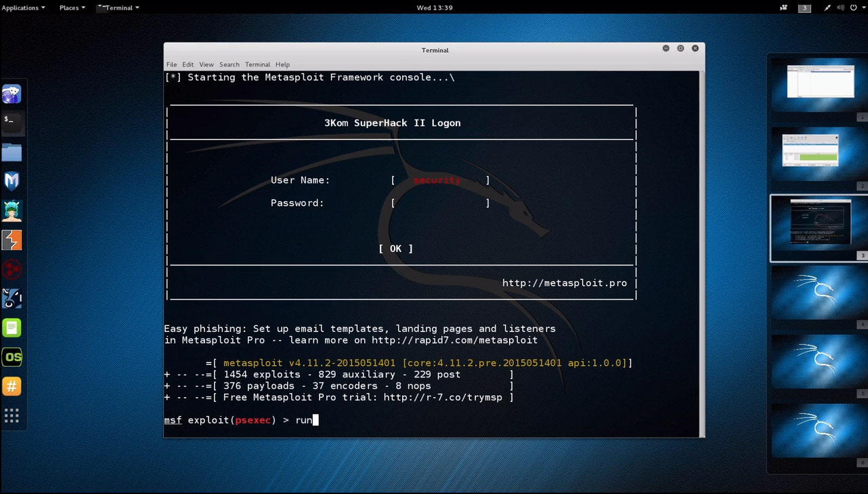Viewport: 868px width, 494px height.
Task: Open the Edit menu in Terminal
Action: coord(188,64)
